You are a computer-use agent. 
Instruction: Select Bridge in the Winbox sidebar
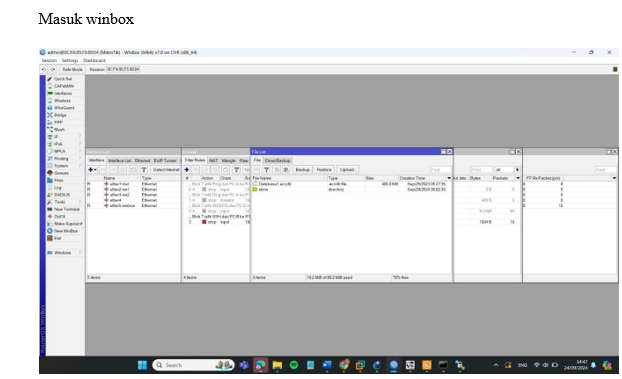coord(60,115)
